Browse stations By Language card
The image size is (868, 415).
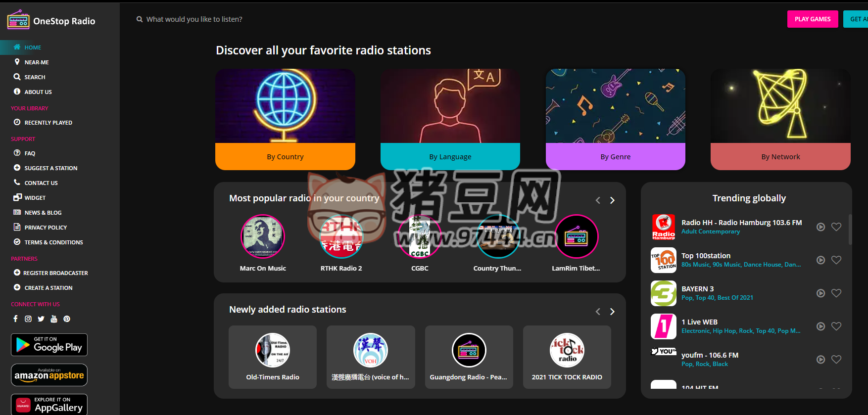(450, 119)
